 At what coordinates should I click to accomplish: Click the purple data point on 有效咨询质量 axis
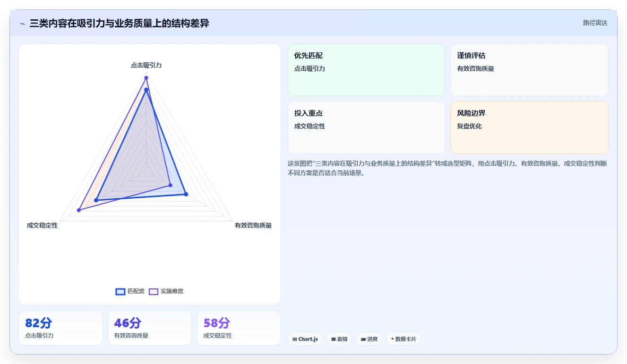(x=171, y=185)
